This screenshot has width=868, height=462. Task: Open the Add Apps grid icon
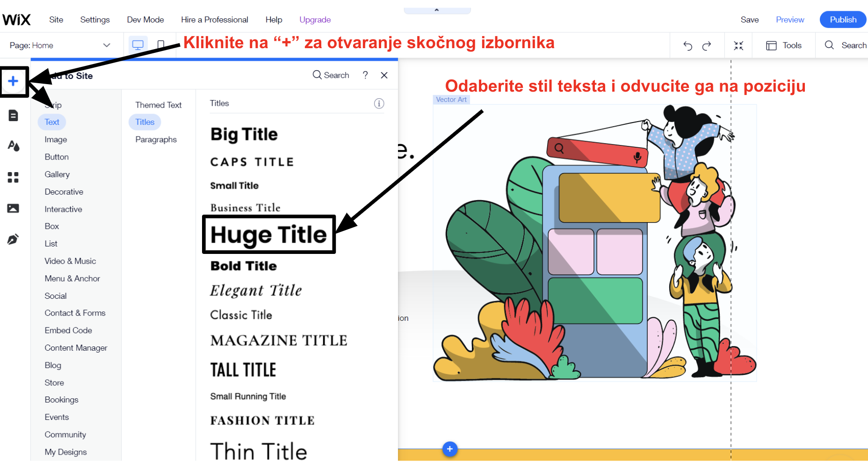pos(13,177)
